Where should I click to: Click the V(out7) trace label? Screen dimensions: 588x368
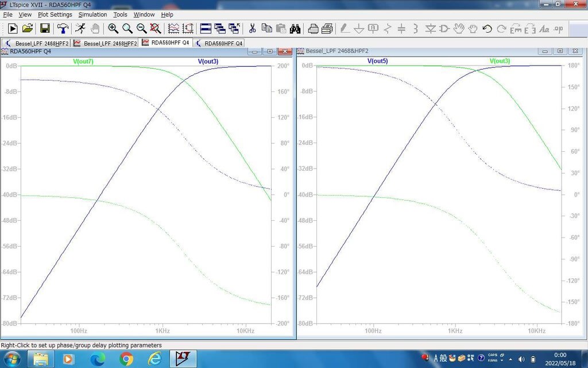point(83,61)
